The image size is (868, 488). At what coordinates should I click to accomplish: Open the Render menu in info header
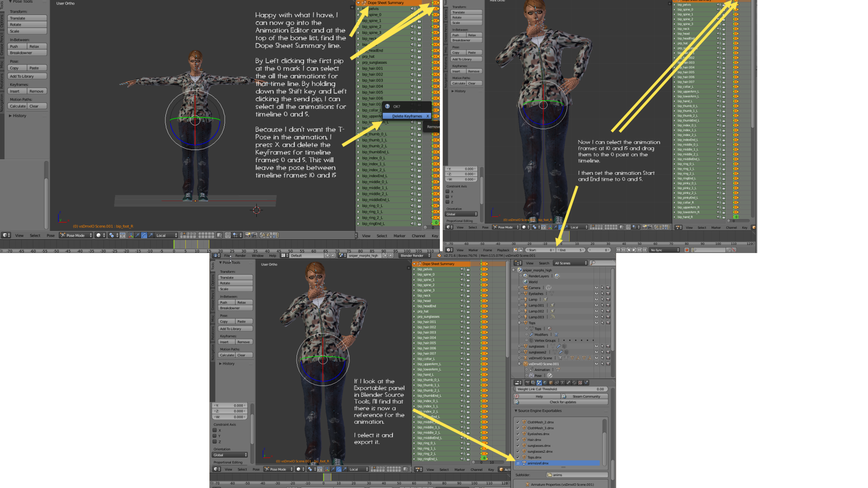click(240, 256)
